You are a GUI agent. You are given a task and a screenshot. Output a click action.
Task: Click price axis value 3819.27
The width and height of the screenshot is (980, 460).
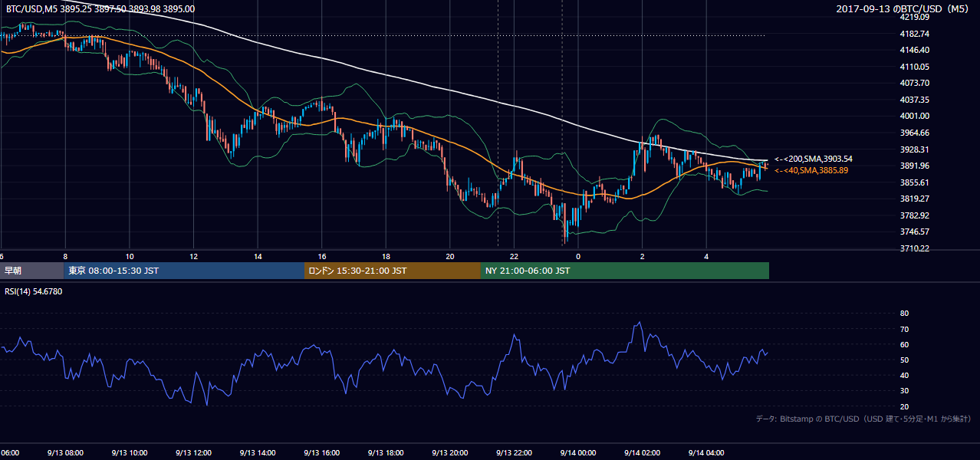point(915,199)
